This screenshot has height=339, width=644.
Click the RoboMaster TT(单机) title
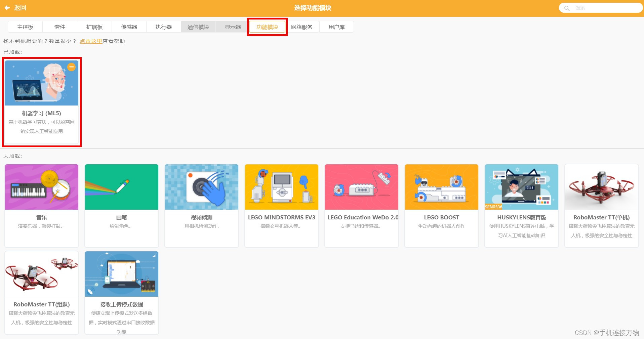(x=602, y=217)
